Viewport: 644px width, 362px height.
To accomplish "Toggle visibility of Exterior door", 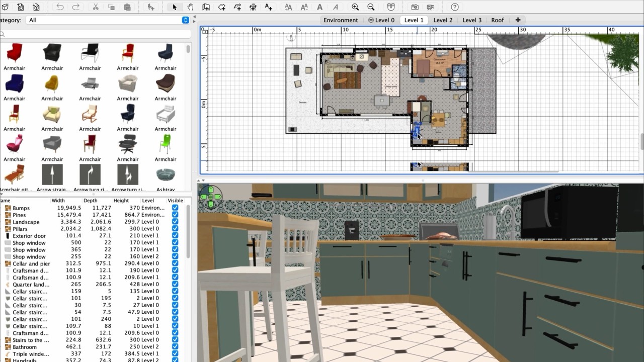I will coord(175,236).
